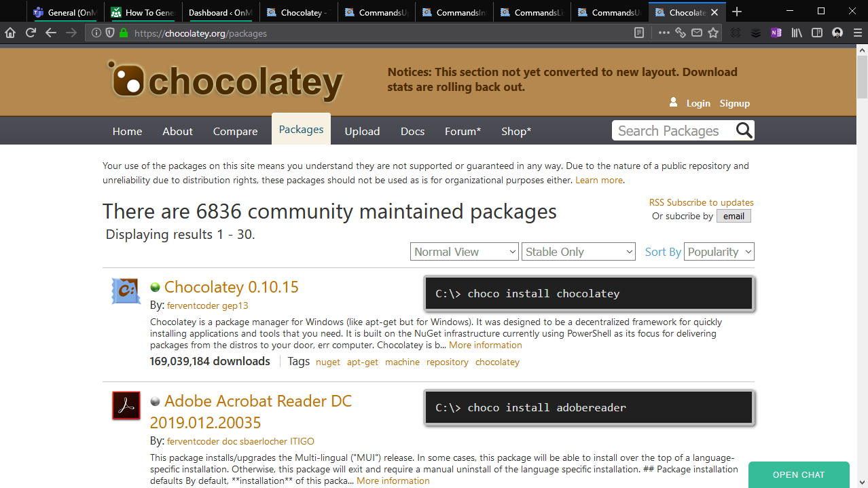Viewport: 868px width, 488px height.
Task: Reload the current page
Action: click(x=31, y=33)
